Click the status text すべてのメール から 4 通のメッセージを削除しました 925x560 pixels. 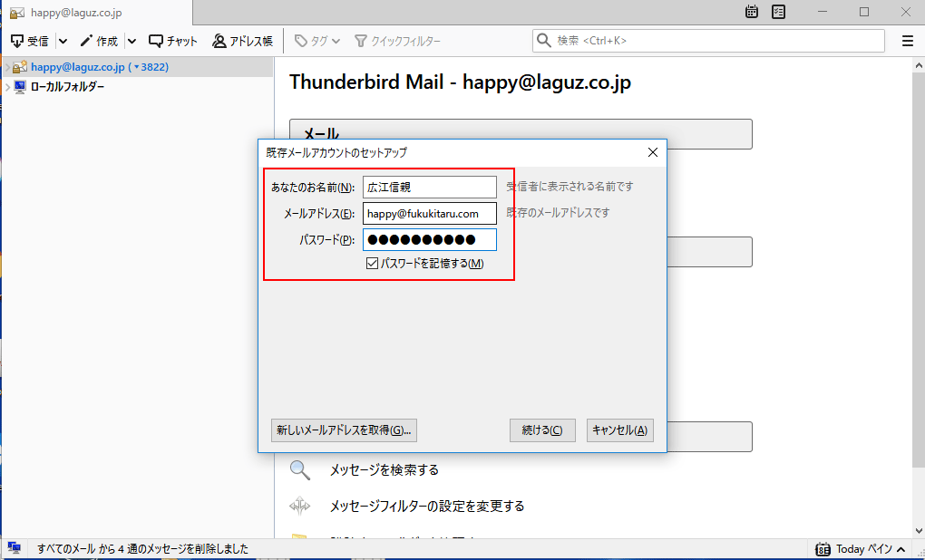pyautogui.click(x=142, y=549)
